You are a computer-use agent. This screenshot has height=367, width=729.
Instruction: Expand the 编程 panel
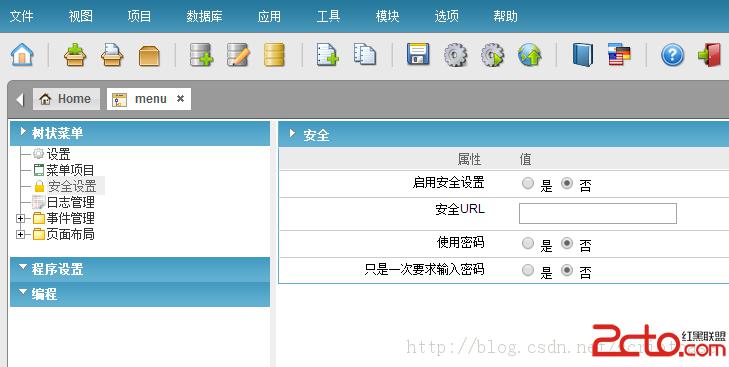click(140, 294)
